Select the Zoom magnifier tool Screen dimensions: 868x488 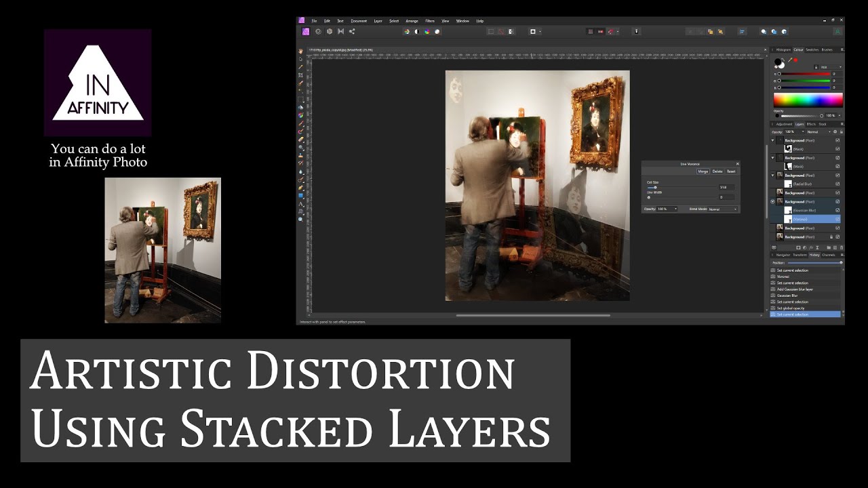click(301, 219)
